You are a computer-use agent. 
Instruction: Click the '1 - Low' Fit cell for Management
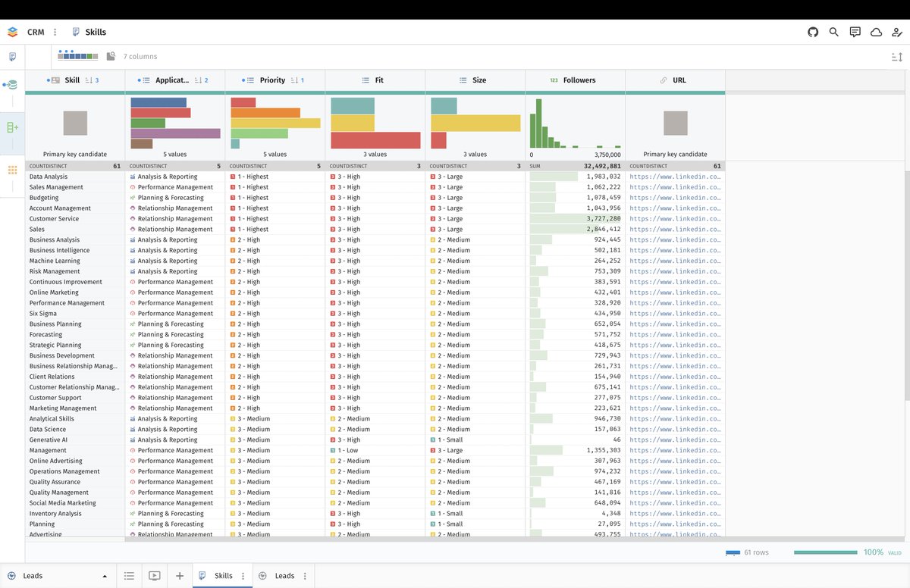click(375, 450)
